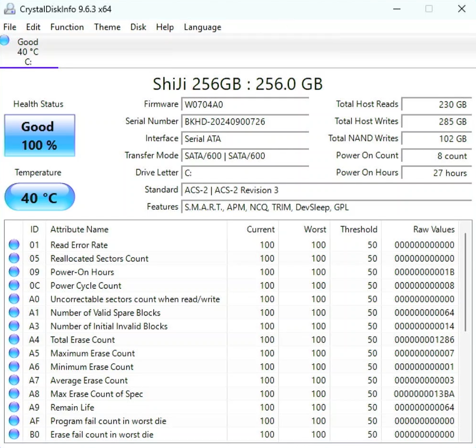The image size is (476, 448).
Task: Click the status orb beside Remain Life
Action: [14, 407]
